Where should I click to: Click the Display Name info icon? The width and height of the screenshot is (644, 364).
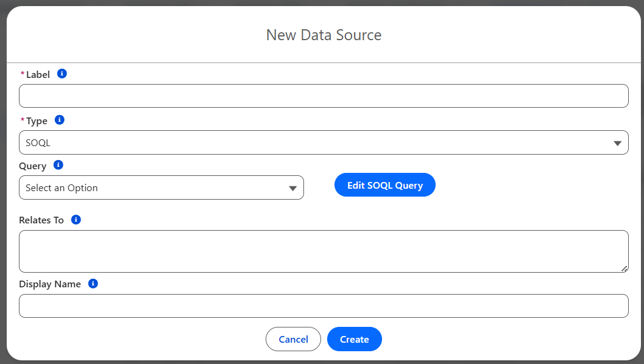point(93,283)
